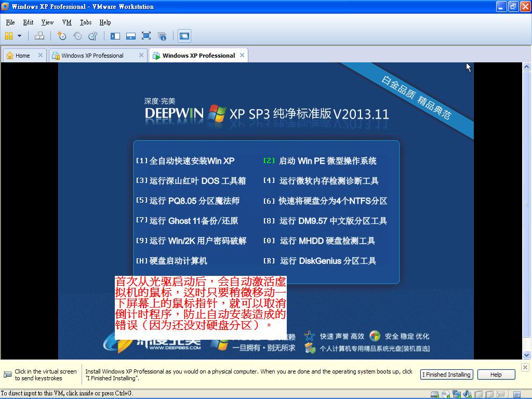Click the VMware Workstation title bar icon
This screenshot has height=399, width=532.
tap(5, 6)
